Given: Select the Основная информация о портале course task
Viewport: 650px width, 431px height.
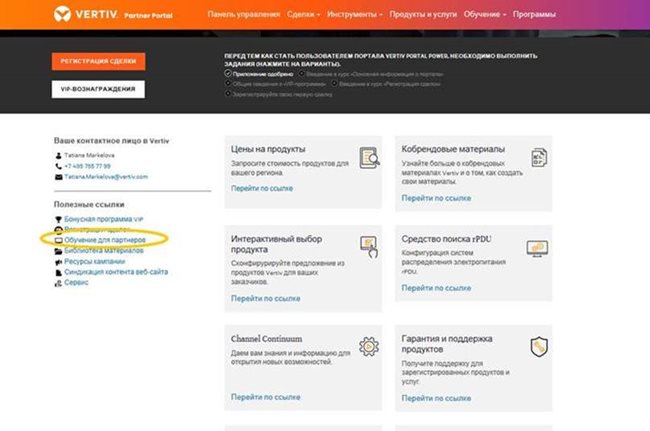Looking at the screenshot, I should [371, 74].
